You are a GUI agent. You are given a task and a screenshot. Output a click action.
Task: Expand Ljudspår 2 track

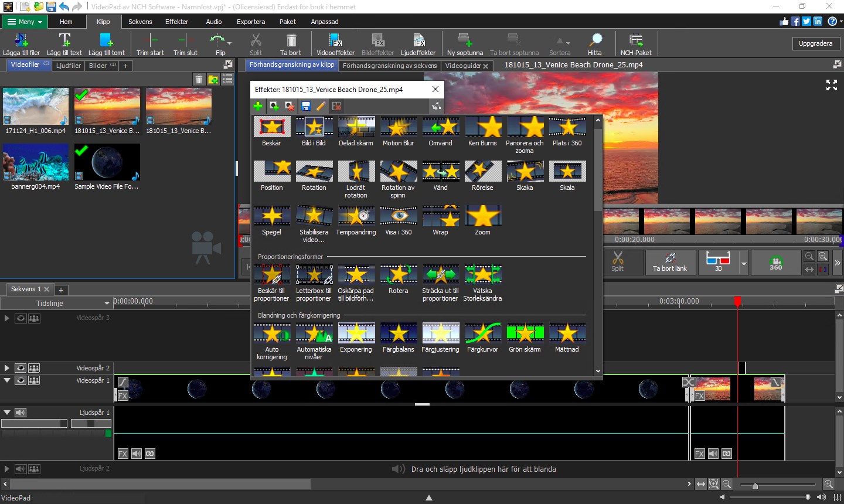point(7,469)
